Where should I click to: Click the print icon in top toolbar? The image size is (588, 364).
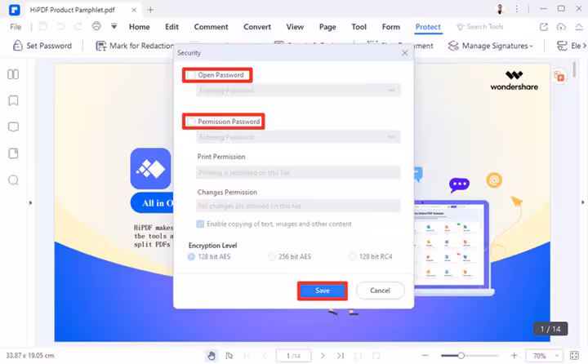coord(96,26)
